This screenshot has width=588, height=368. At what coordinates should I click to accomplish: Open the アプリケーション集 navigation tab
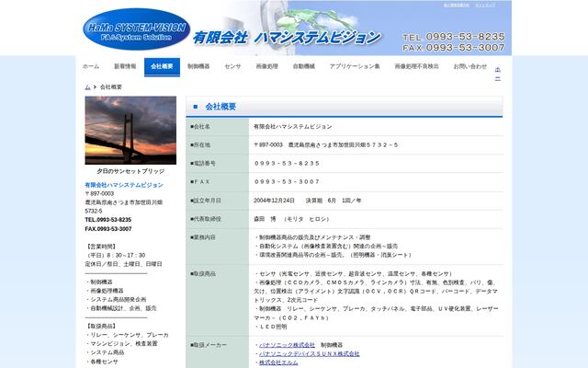pos(355,66)
